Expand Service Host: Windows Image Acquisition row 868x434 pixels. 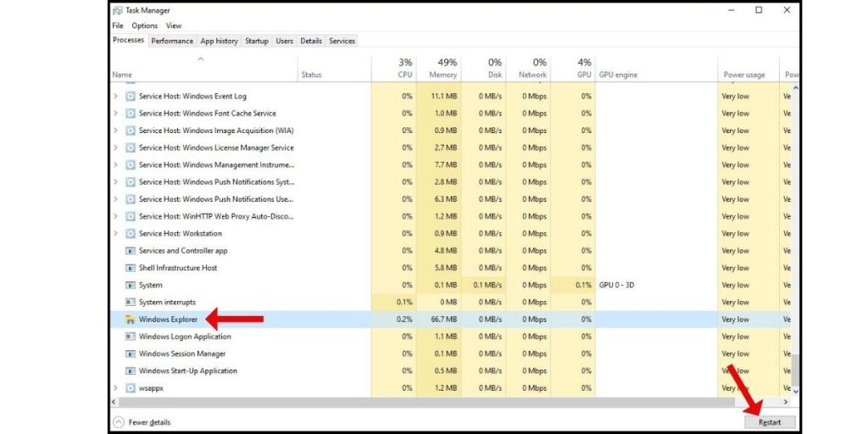tap(115, 131)
